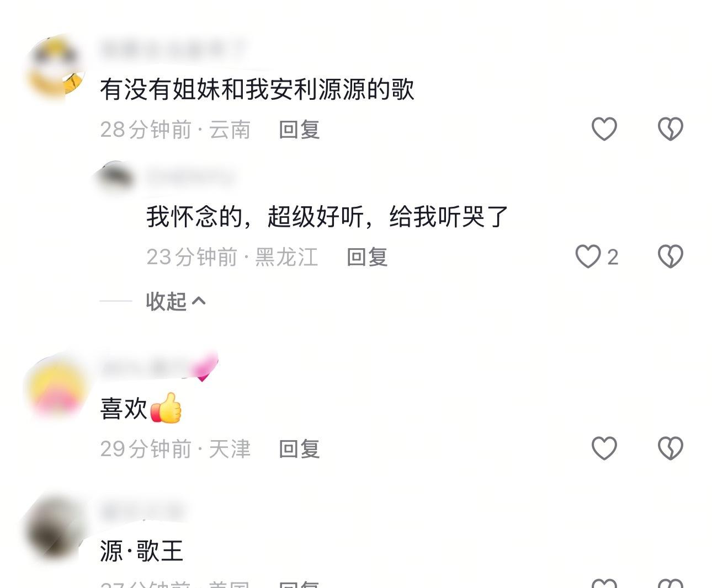Dislike the 天津 comment with broken heart
The height and width of the screenshot is (588, 712).
670,448
